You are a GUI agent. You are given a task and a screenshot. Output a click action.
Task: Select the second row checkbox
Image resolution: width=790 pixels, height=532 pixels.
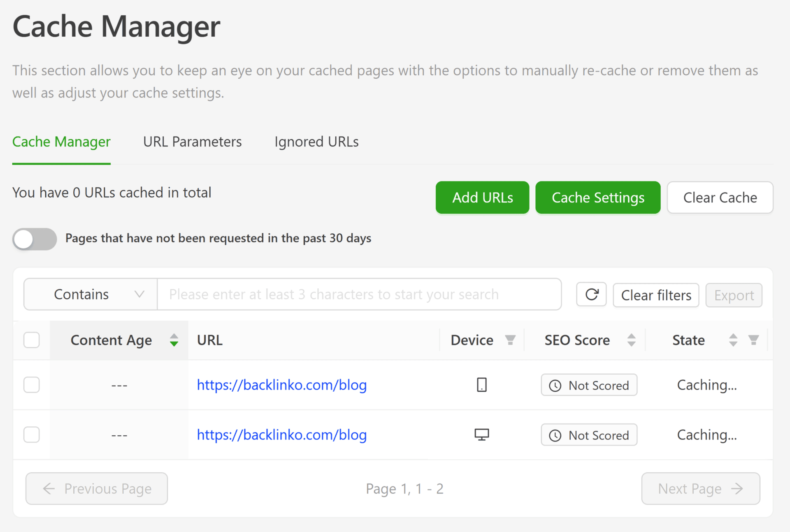(x=32, y=435)
